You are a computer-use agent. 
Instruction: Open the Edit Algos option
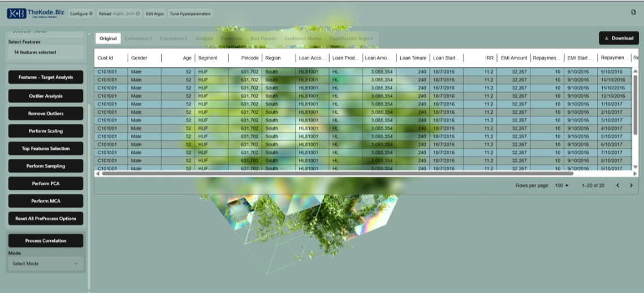(x=155, y=14)
